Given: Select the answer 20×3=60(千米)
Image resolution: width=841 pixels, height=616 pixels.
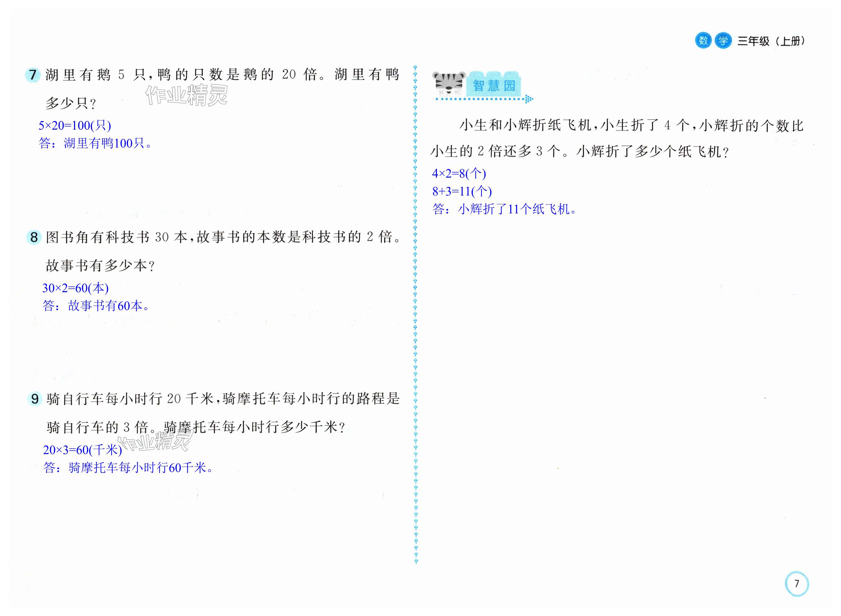Looking at the screenshot, I should coord(83,450).
